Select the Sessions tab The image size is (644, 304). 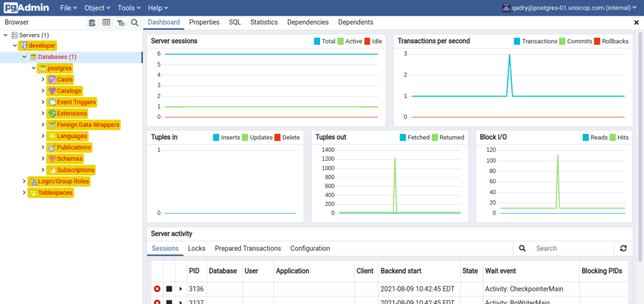165,248
